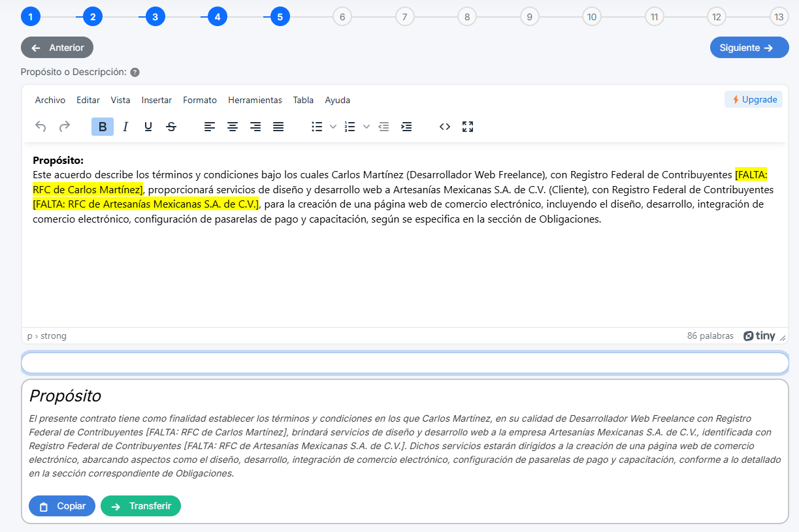Screen dimensions: 799x532
Task: Open the Insertar menu
Action: coord(157,100)
